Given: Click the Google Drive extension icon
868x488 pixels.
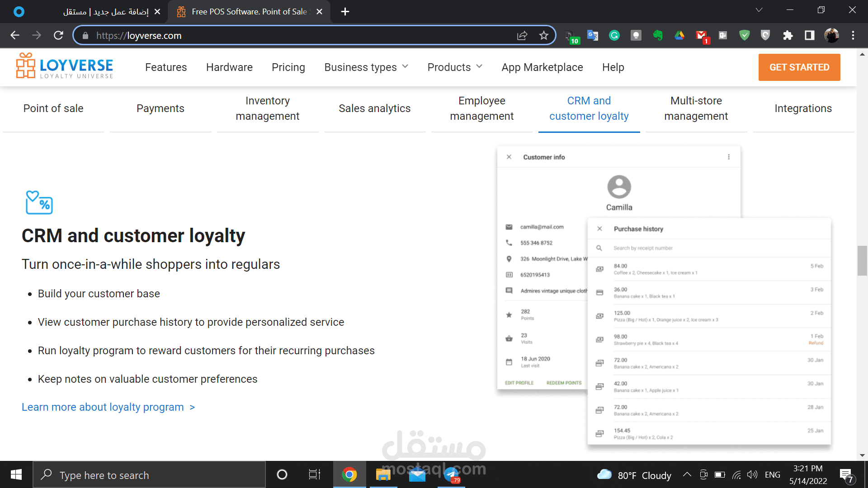Looking at the screenshot, I should pos(679,36).
